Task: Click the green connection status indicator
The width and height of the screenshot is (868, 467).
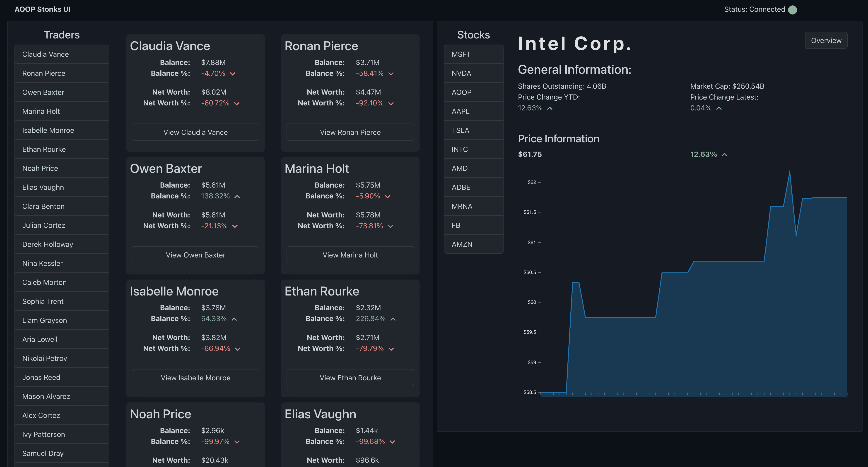Action: tap(792, 10)
